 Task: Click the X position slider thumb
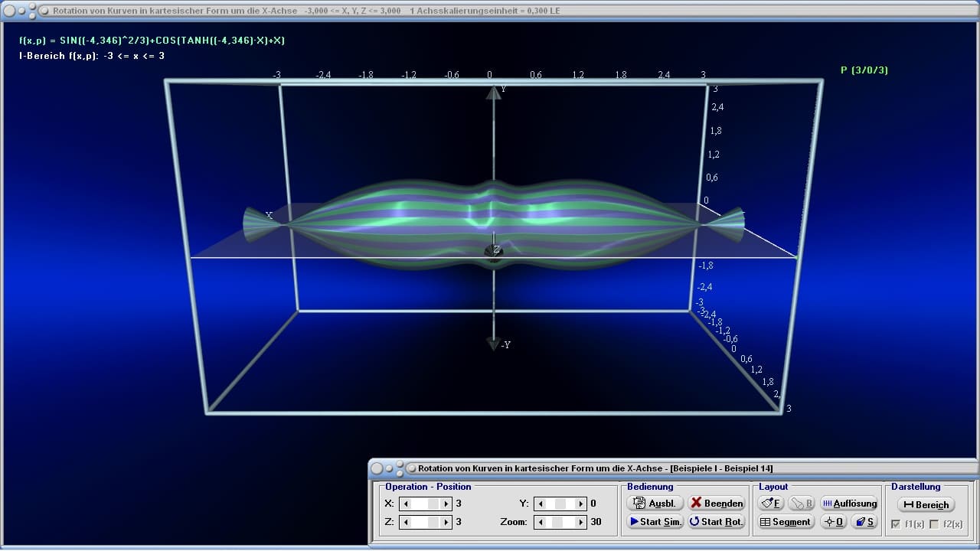pyautogui.click(x=434, y=504)
